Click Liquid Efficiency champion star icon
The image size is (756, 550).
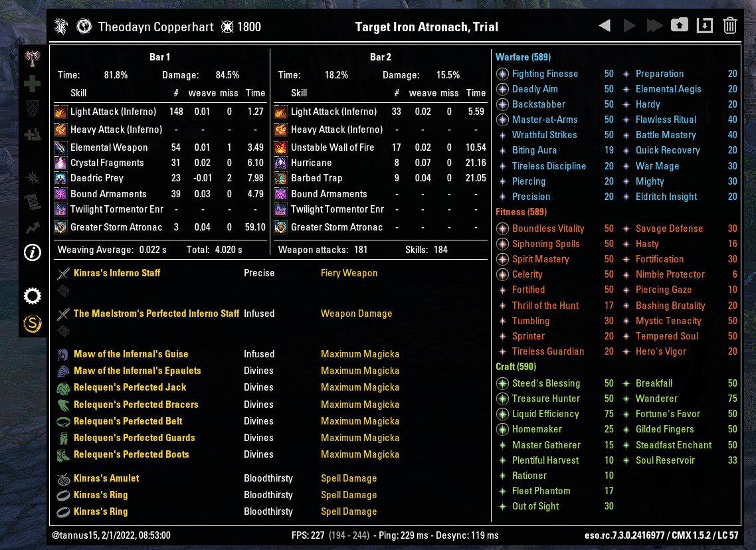[502, 414]
